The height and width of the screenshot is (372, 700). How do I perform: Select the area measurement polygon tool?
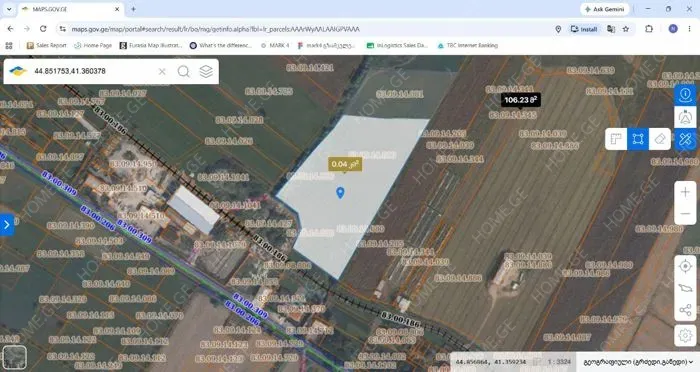638,139
